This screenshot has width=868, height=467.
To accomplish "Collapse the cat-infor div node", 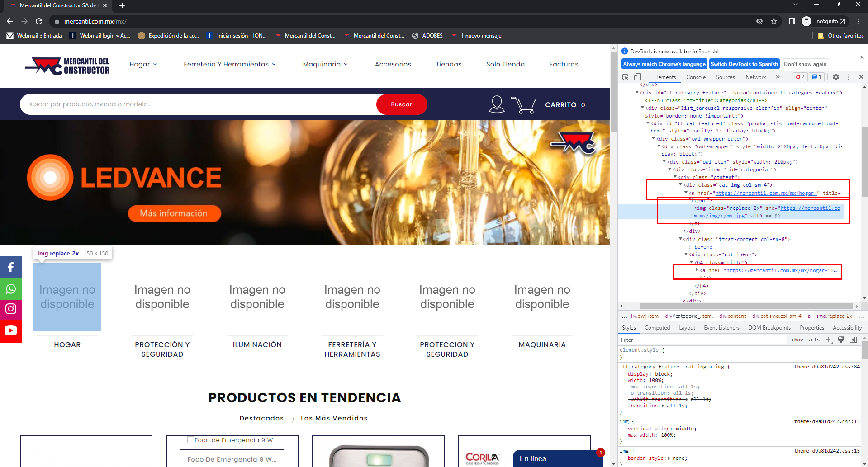I will (x=686, y=255).
